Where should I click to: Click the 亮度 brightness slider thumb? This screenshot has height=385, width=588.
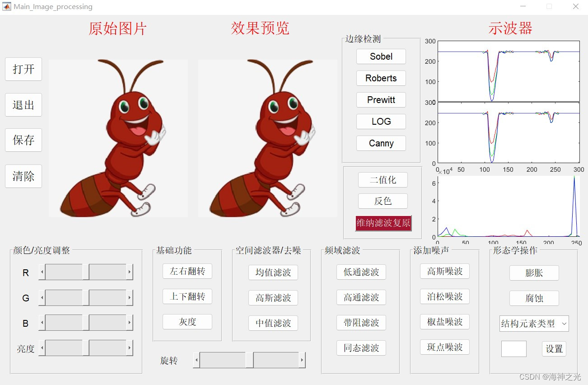coord(86,348)
